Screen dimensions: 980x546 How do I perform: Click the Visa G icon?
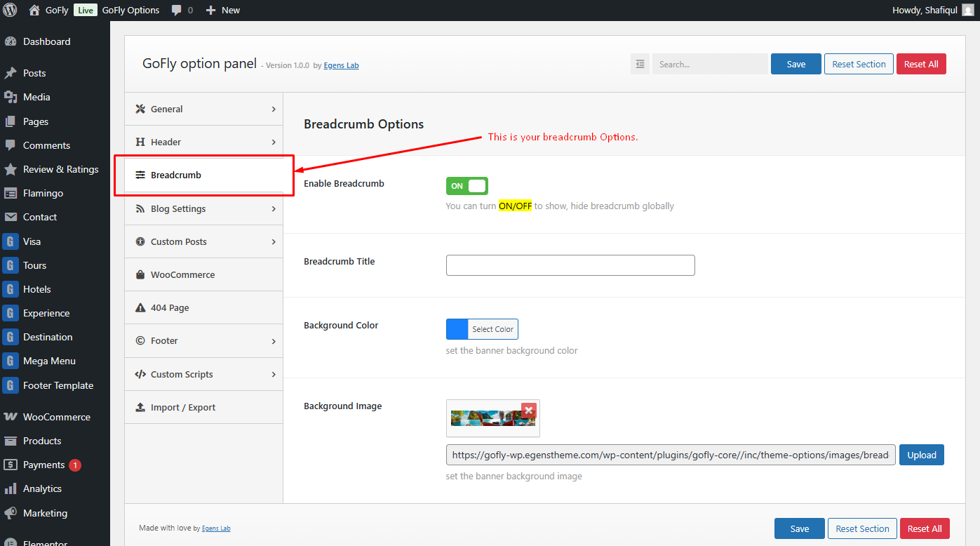11,241
